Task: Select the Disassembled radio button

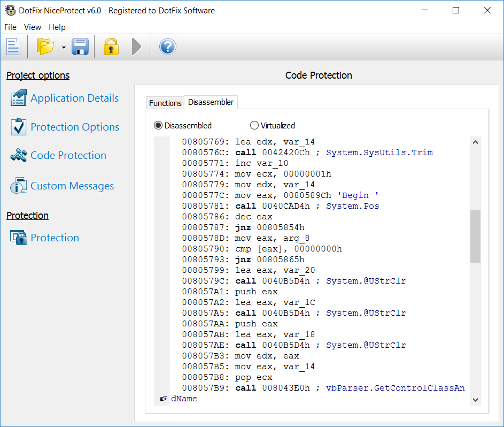Action: click(x=158, y=126)
